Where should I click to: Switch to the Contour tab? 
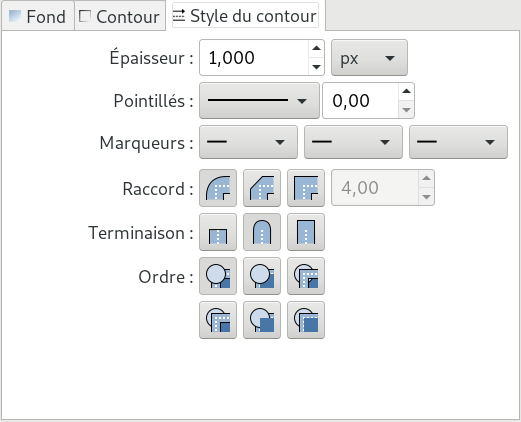[120, 16]
